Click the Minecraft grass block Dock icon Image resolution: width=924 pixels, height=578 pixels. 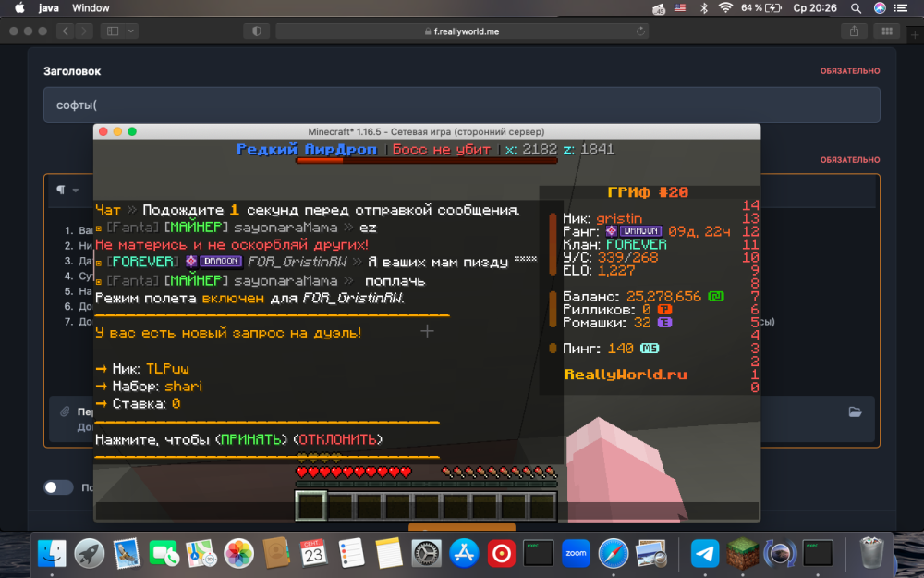(x=742, y=554)
